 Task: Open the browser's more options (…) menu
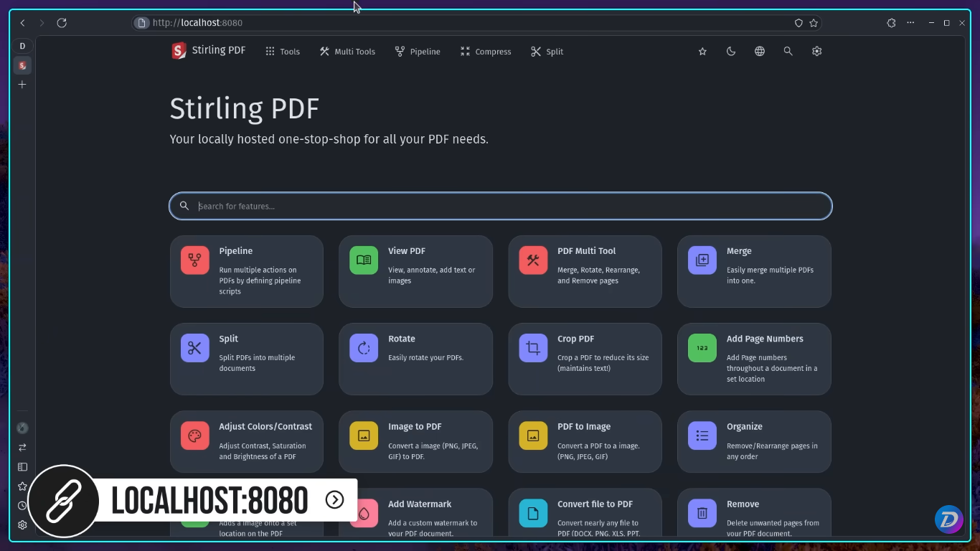[910, 22]
